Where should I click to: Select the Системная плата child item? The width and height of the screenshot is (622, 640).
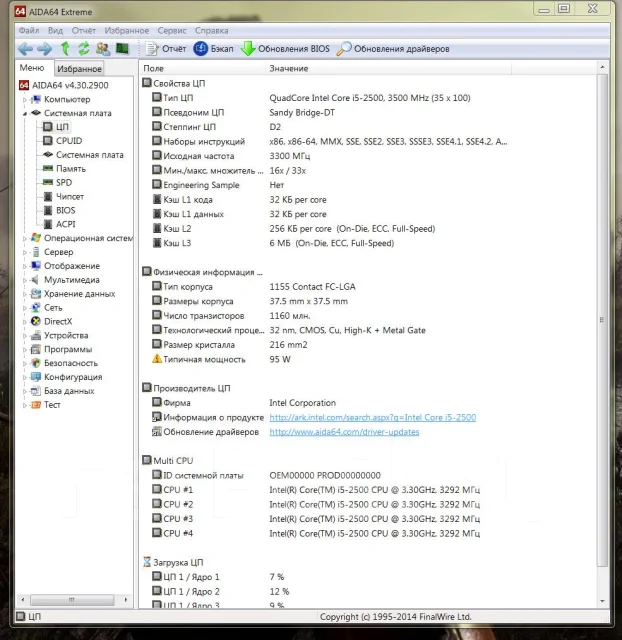pos(83,155)
